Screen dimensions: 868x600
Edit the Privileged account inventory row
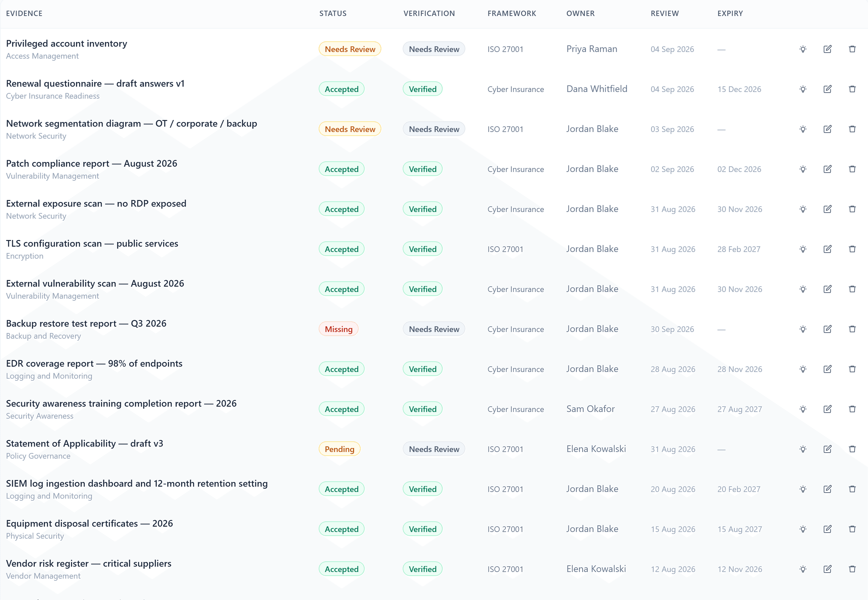(827, 49)
